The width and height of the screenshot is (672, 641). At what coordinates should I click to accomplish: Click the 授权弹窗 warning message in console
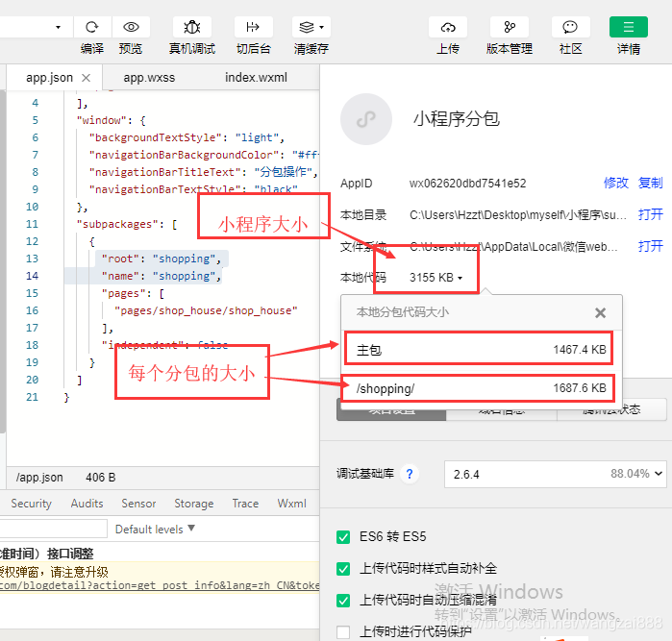tap(54, 572)
